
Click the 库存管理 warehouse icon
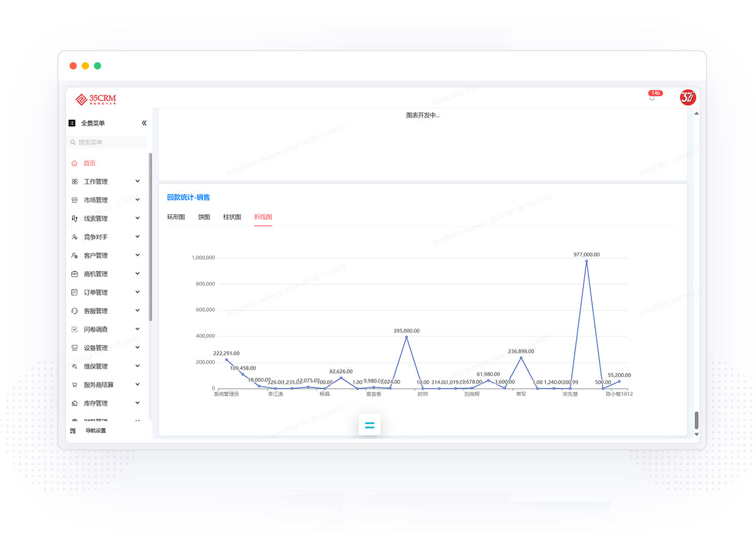(74, 403)
